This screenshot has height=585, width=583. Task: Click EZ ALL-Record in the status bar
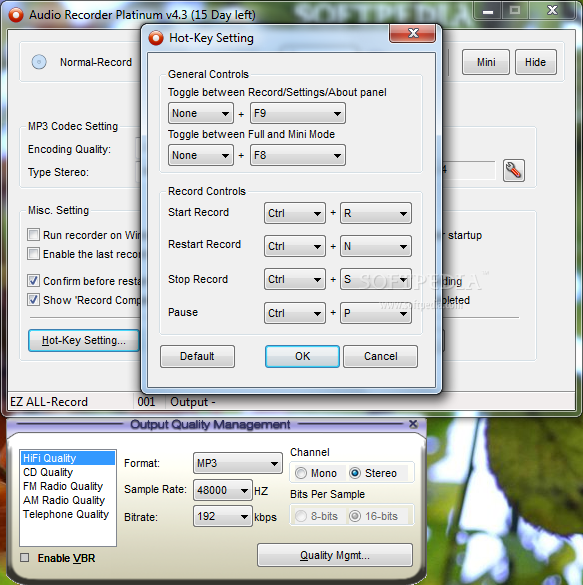click(49, 402)
